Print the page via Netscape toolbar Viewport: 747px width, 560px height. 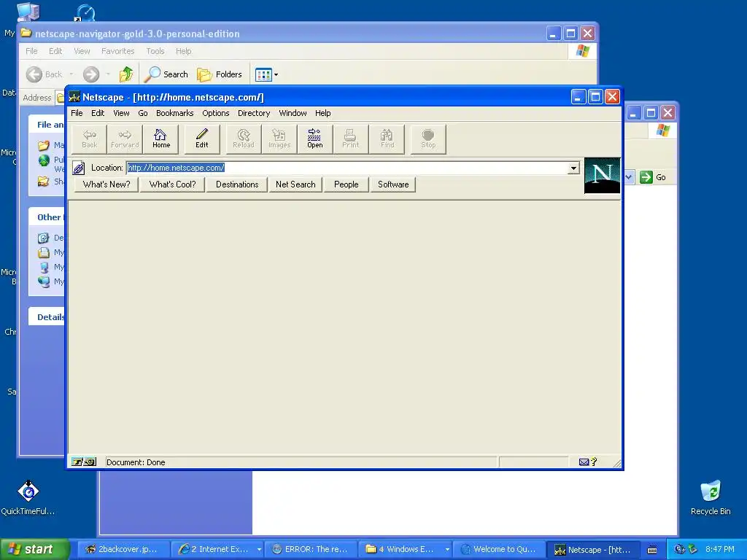(351, 139)
